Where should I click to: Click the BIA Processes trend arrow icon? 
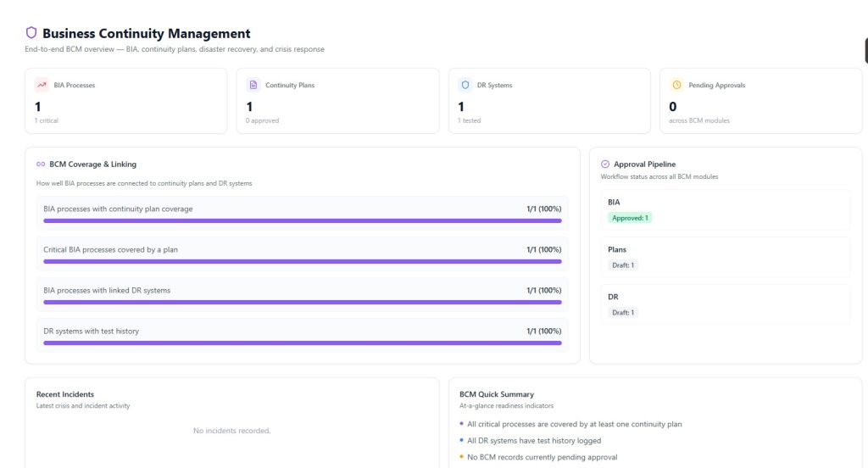[42, 85]
